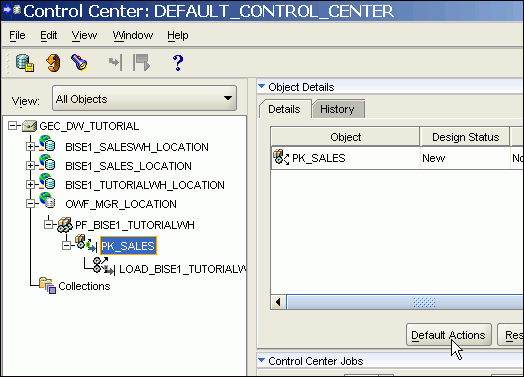The image size is (524, 377).
Task: Click the refresh arrow toolbar icon
Action: pyautogui.click(x=53, y=62)
